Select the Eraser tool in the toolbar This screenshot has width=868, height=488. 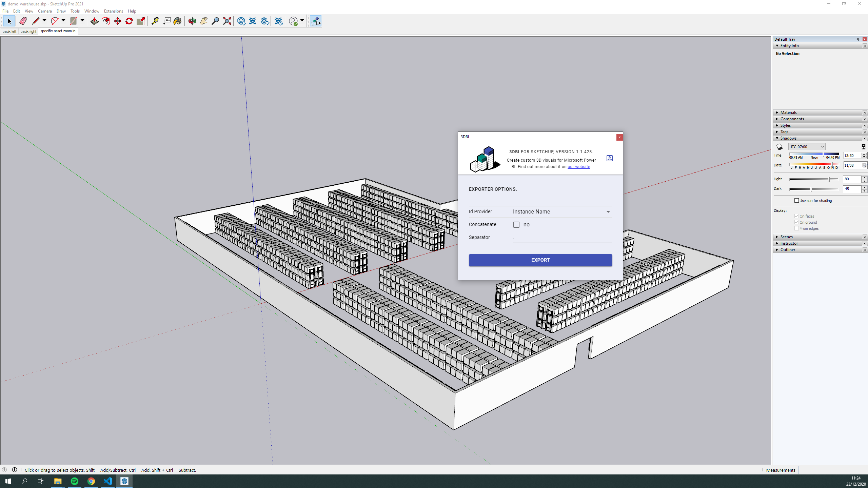[x=23, y=21]
